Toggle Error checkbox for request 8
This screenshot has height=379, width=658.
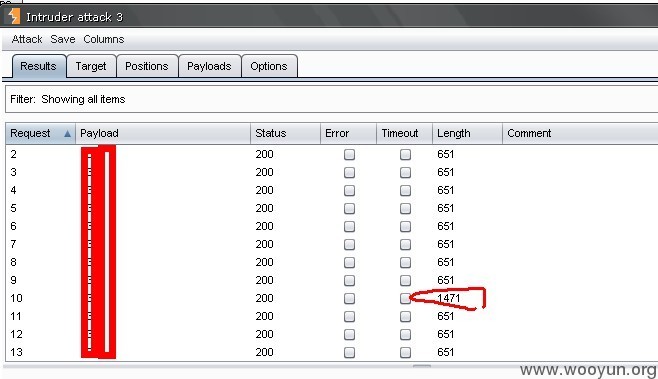pos(349,263)
